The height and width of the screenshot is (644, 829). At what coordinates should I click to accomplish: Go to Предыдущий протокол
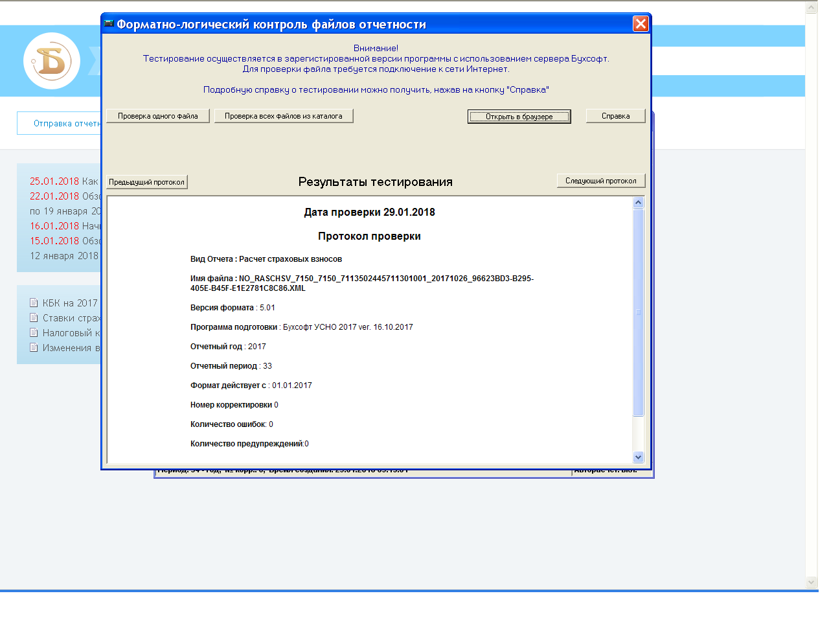click(147, 182)
